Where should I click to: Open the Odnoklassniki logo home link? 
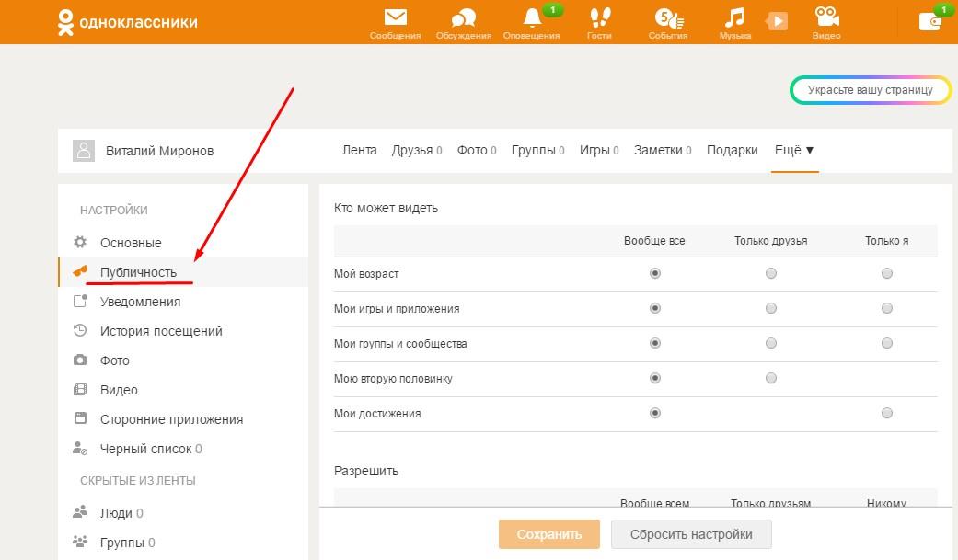coord(127,22)
